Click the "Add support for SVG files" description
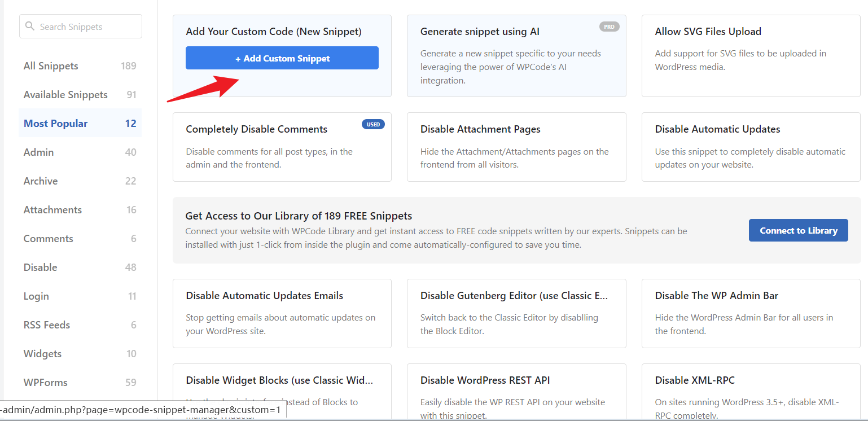This screenshot has height=421, width=868. click(740, 60)
